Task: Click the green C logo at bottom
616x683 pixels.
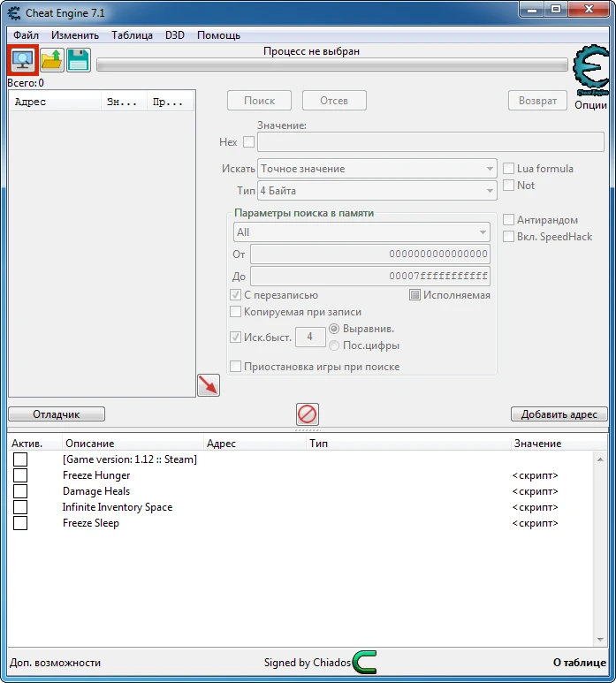Action: tap(365, 662)
